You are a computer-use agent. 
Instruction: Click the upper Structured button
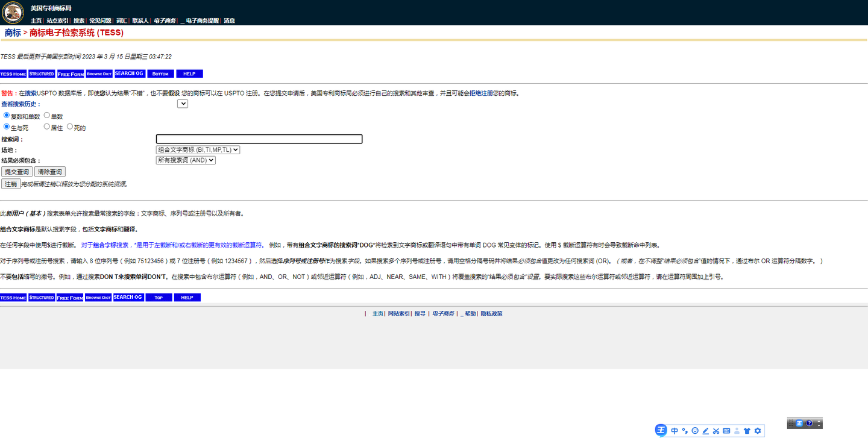tap(42, 74)
